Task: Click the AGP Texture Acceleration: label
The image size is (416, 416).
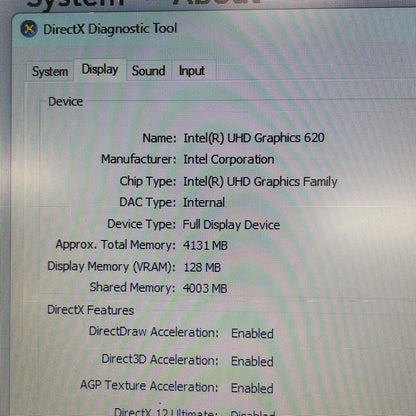Action: [149, 386]
